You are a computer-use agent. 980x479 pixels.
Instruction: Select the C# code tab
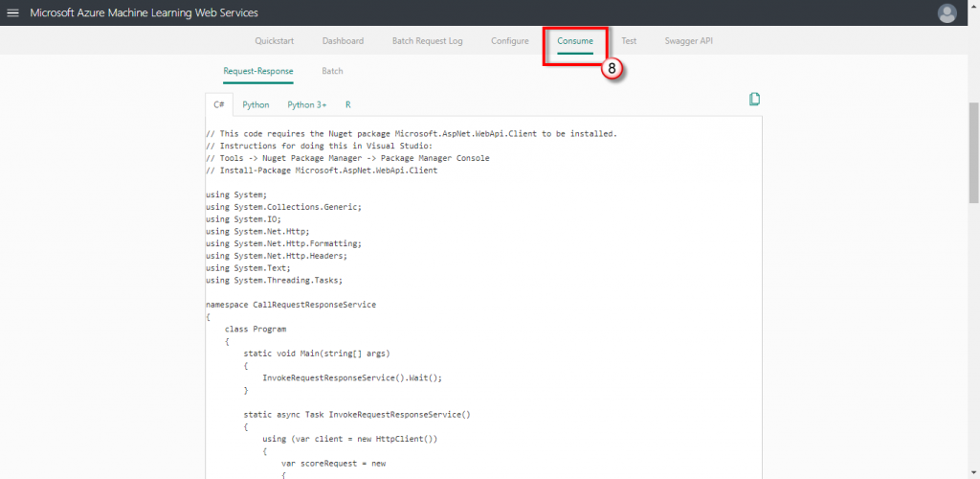pos(219,105)
